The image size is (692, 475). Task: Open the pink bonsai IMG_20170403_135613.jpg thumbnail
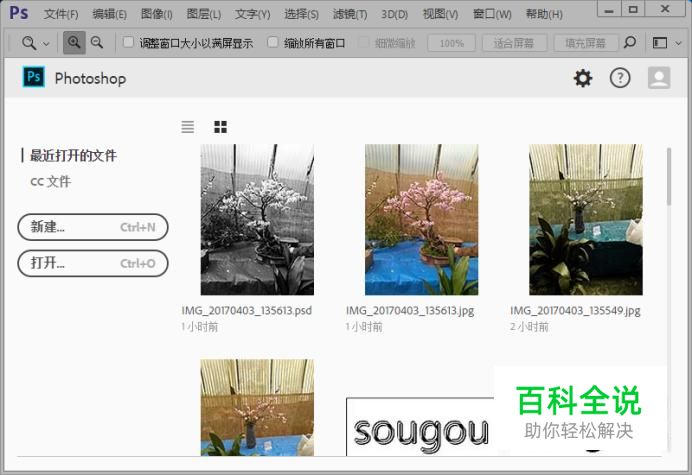tap(421, 219)
